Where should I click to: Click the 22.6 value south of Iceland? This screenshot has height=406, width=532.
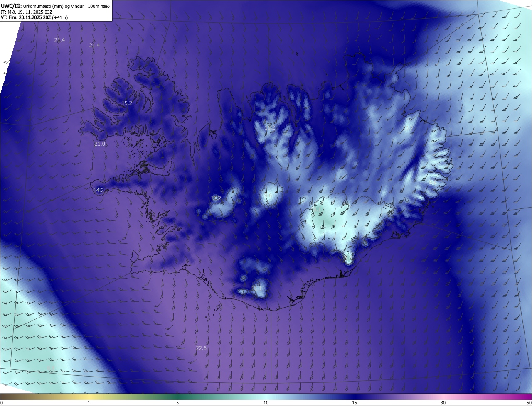pyautogui.click(x=201, y=348)
